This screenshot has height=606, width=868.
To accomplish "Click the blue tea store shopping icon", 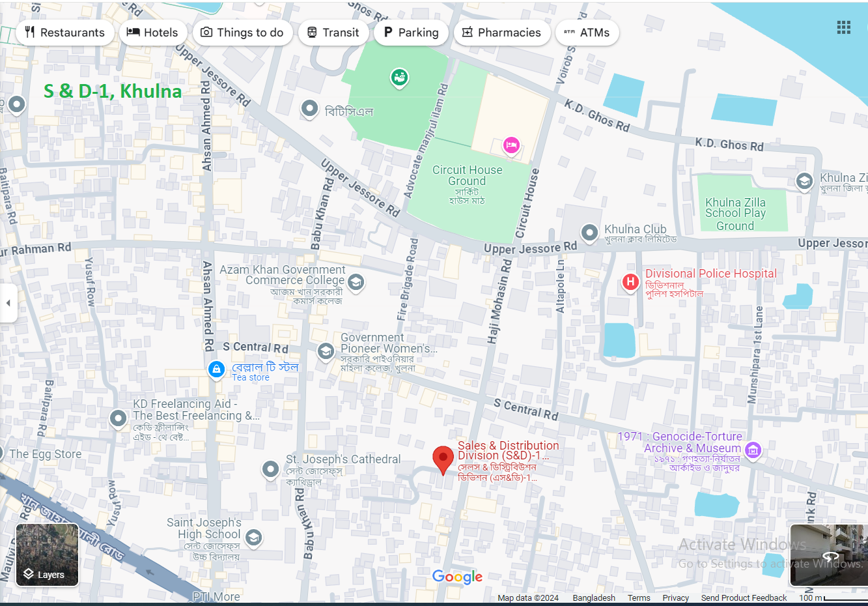I will pyautogui.click(x=216, y=369).
